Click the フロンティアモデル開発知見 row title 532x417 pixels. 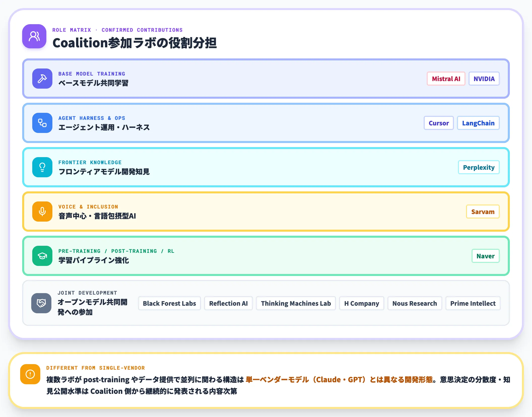coord(104,172)
